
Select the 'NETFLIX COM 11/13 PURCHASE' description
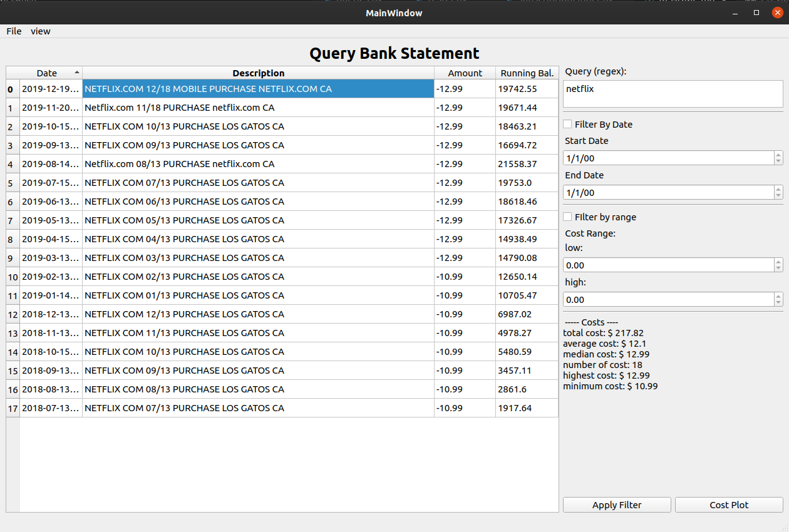click(258, 333)
